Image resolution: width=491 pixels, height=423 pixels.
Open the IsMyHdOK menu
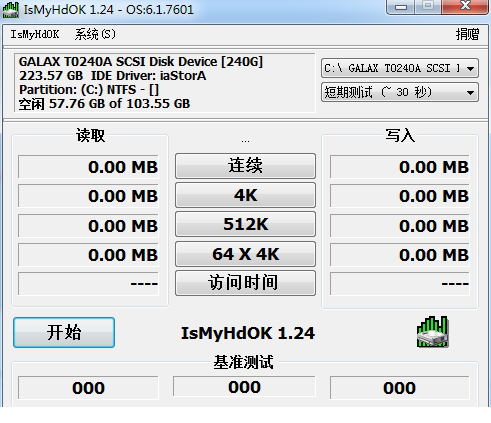click(35, 34)
